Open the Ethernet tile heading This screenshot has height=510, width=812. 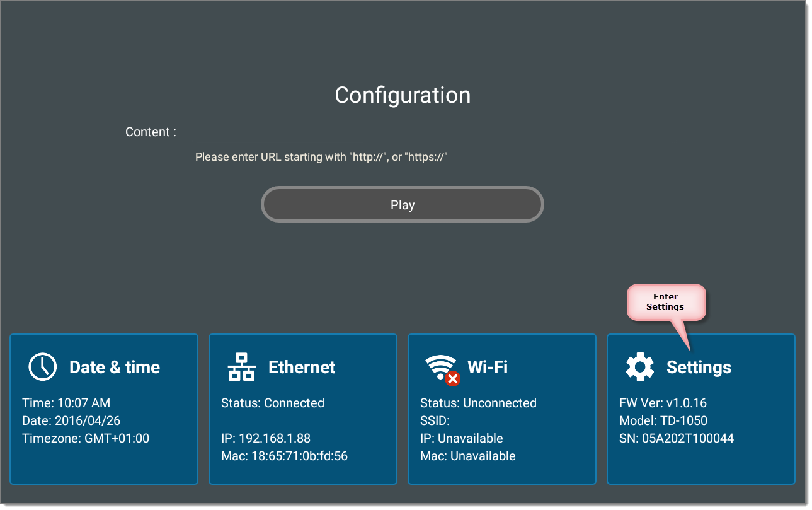[302, 367]
